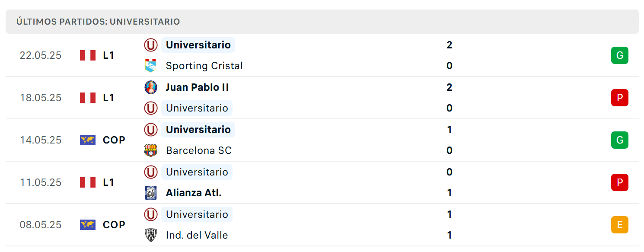Image resolution: width=644 pixels, height=252 pixels.
Task: Click green G badge for Sporting Cristal match
Action: pos(619,55)
